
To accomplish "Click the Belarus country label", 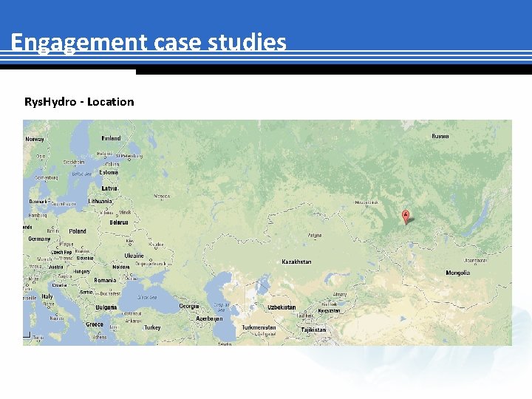I will point(119,222).
